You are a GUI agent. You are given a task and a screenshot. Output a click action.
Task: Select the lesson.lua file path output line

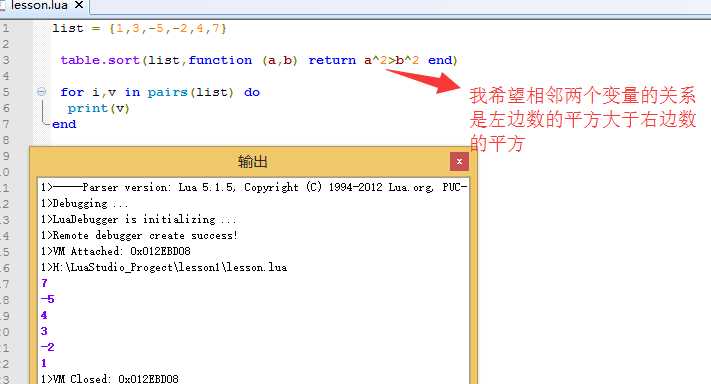click(164, 267)
